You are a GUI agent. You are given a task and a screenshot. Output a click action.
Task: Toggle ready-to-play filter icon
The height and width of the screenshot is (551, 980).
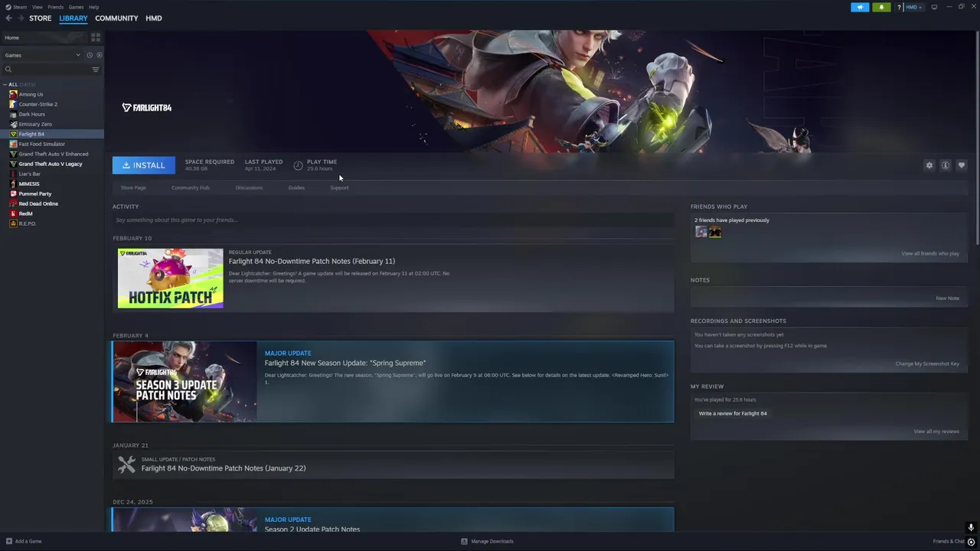click(100, 55)
